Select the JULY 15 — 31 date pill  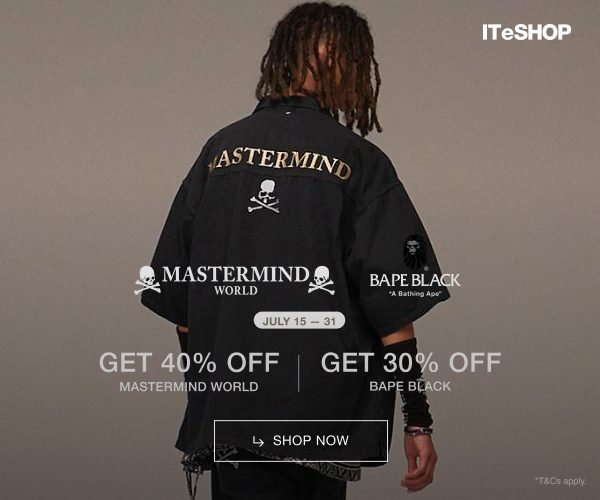click(299, 321)
